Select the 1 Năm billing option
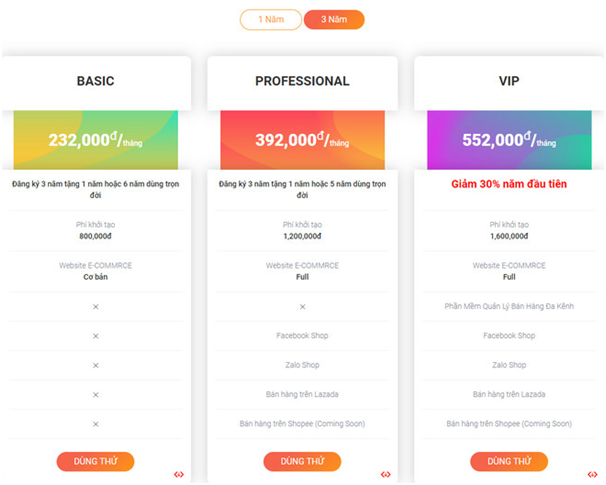The width and height of the screenshot is (606, 485). (270, 20)
